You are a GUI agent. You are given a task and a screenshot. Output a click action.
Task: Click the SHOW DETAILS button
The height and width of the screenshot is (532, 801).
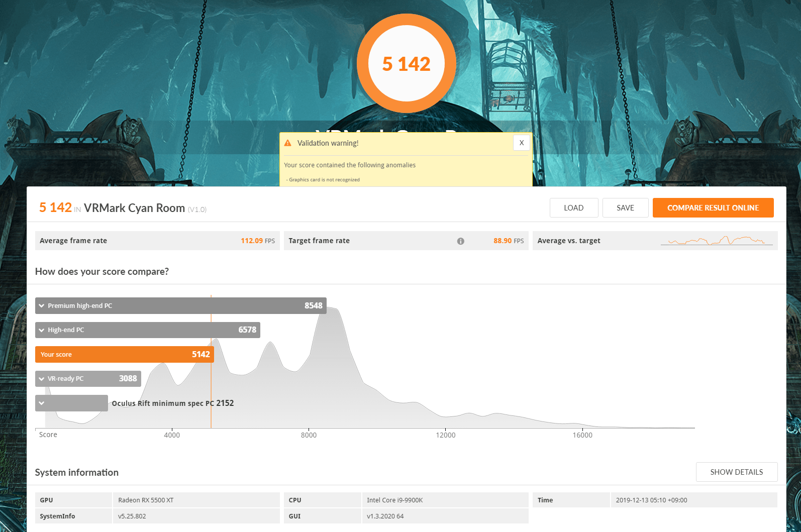click(x=737, y=472)
